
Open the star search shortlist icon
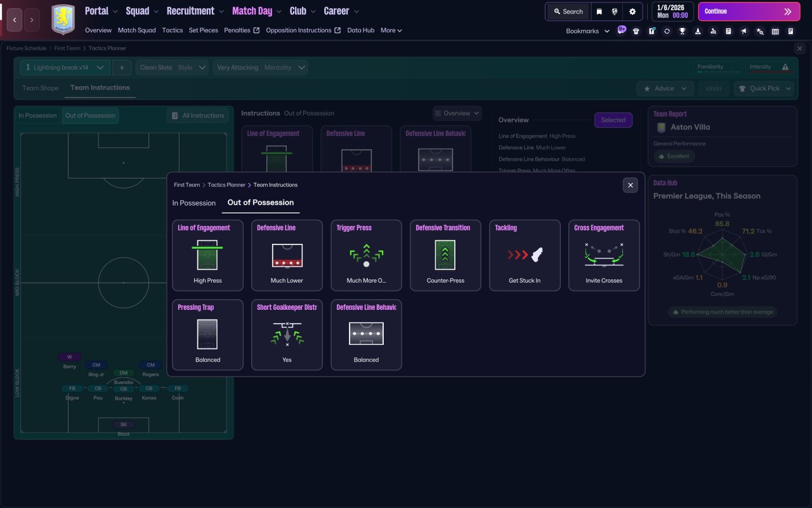(x=760, y=31)
